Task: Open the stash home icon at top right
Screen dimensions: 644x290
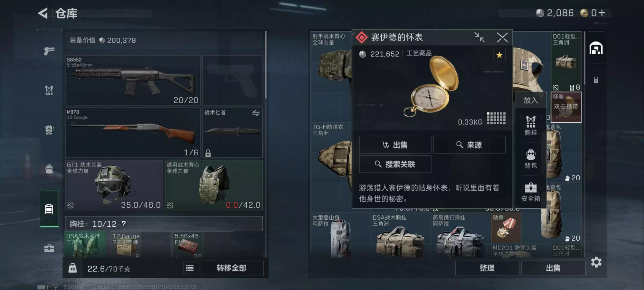Action: click(596, 48)
